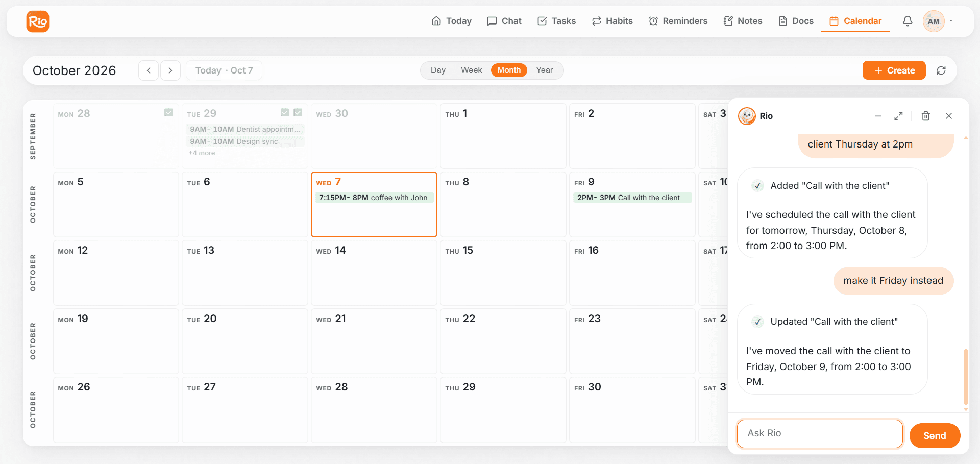Focus the Ask Rio input field
The image size is (980, 464).
(x=820, y=433)
